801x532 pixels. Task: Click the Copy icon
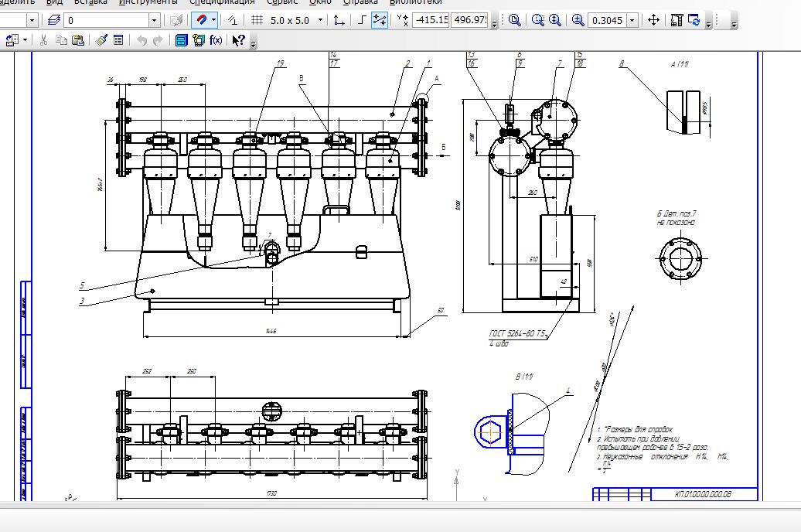tap(61, 40)
